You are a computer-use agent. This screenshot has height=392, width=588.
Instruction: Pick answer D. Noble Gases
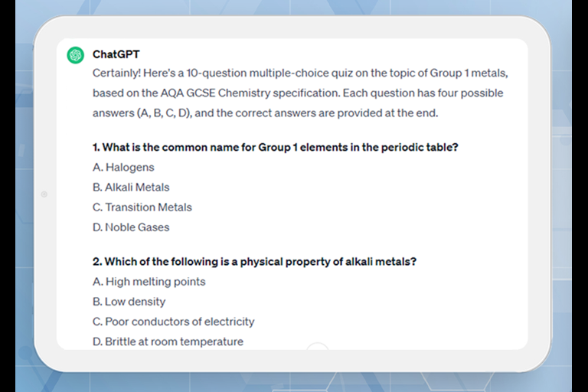[x=131, y=227]
